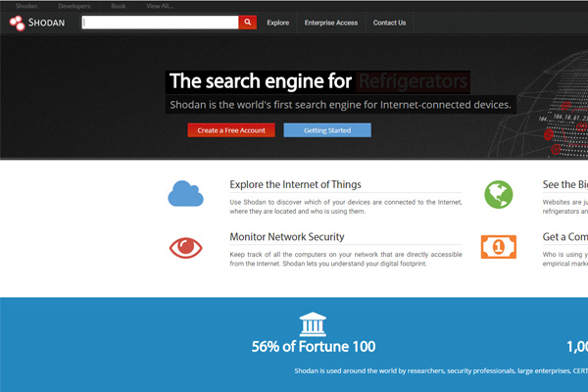Image resolution: width=588 pixels, height=392 pixels.
Task: Open the Developers top bar link
Action: pyautogui.click(x=73, y=6)
